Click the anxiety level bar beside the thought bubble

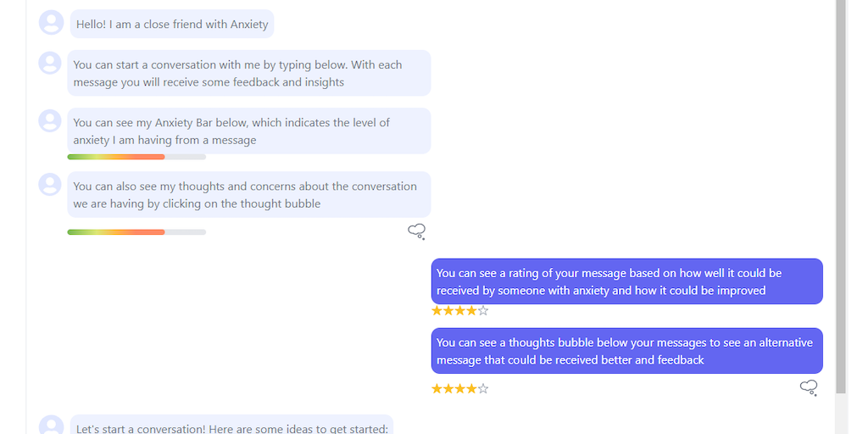point(136,232)
